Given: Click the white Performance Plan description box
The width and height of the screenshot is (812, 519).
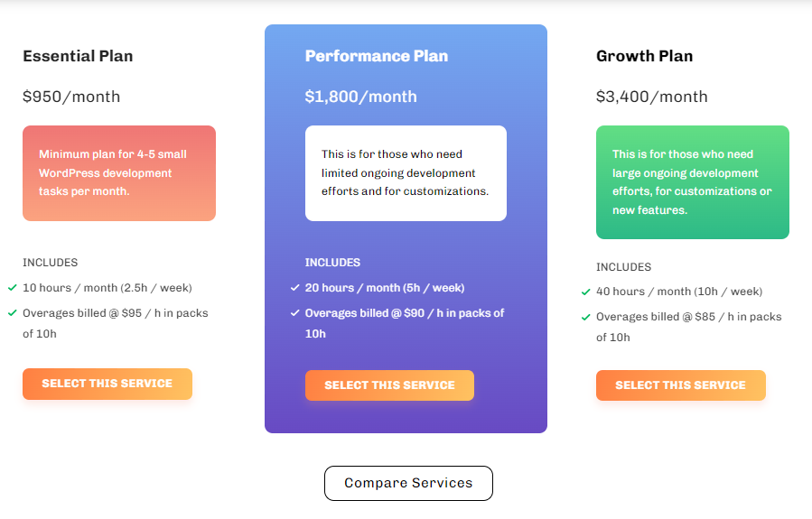Looking at the screenshot, I should pos(406,173).
